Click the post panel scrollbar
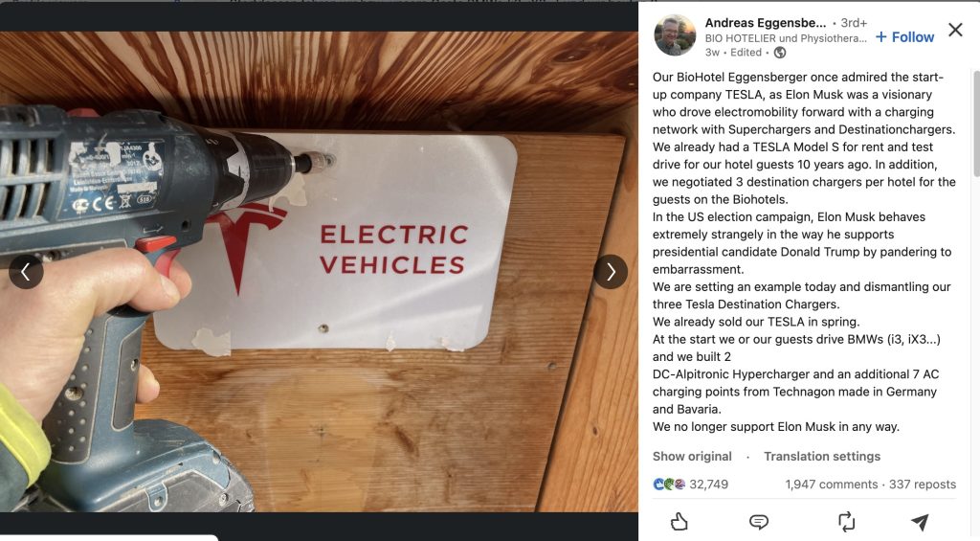The image size is (980, 541). (975, 124)
